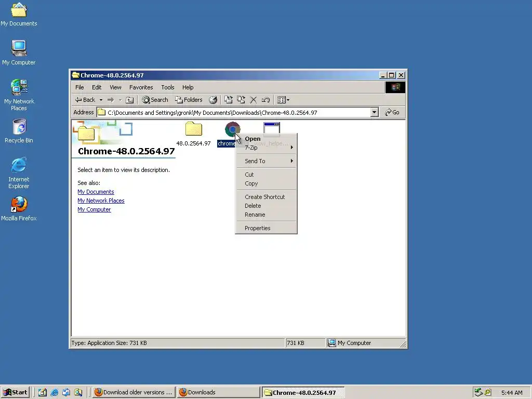The height and width of the screenshot is (399, 532).
Task: Click the Go button
Action: [x=392, y=112]
